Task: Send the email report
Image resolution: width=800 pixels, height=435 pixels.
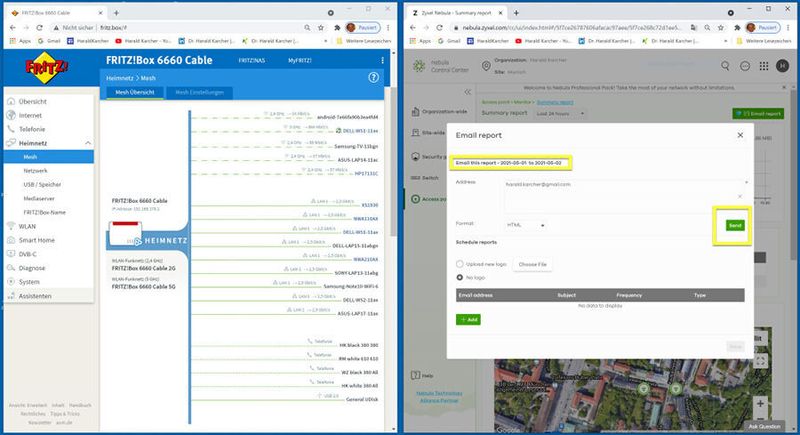Action: 735,225
